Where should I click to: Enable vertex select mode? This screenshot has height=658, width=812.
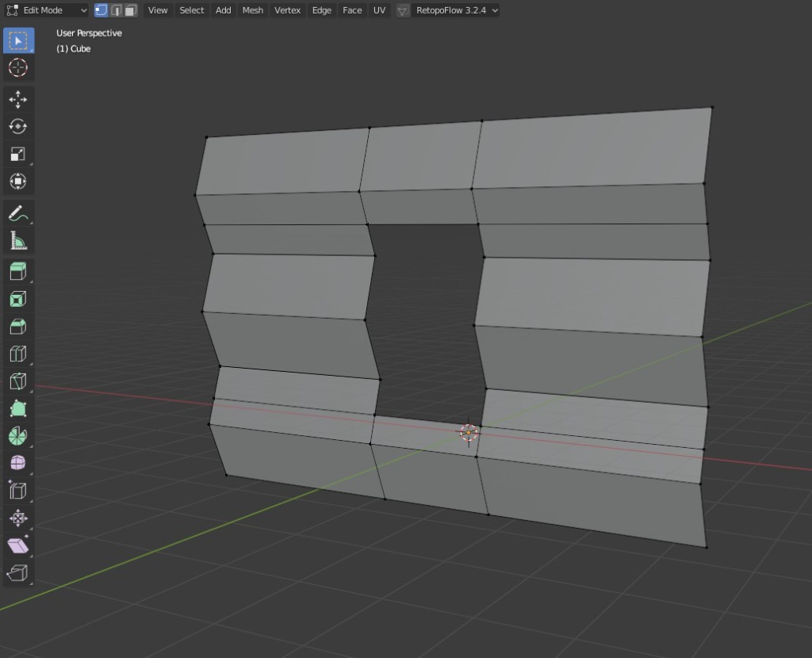pyautogui.click(x=101, y=10)
